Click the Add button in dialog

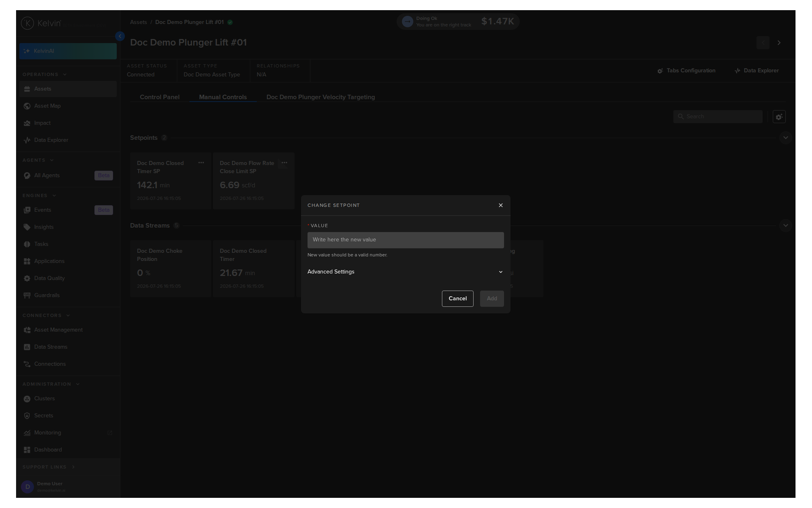(492, 299)
